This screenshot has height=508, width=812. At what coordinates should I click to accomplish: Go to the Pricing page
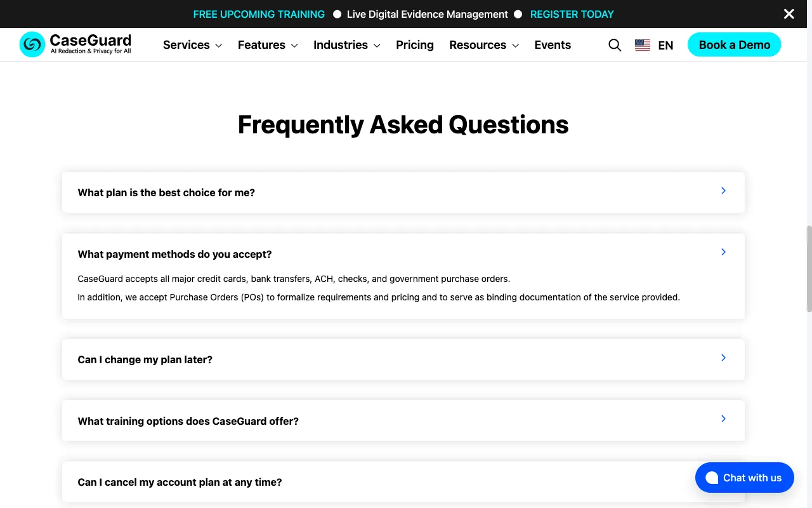click(x=415, y=45)
